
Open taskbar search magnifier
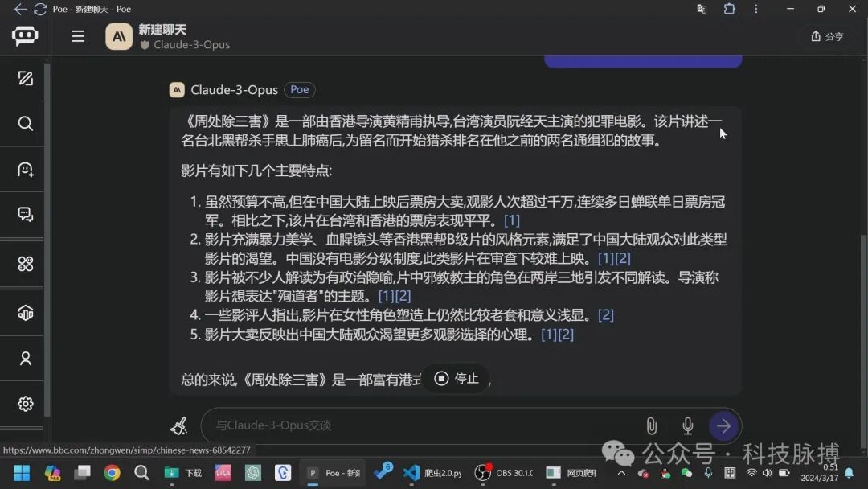141,473
